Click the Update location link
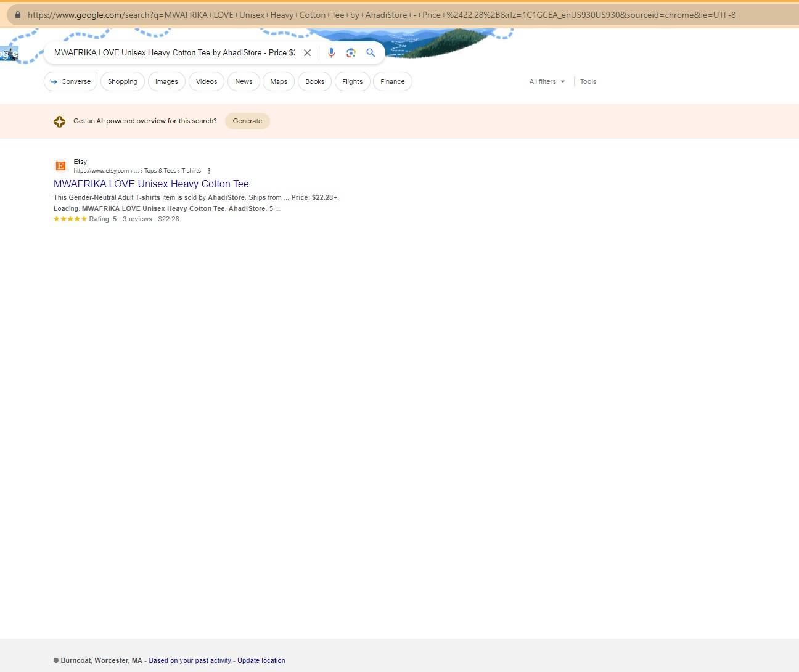 [x=261, y=660]
